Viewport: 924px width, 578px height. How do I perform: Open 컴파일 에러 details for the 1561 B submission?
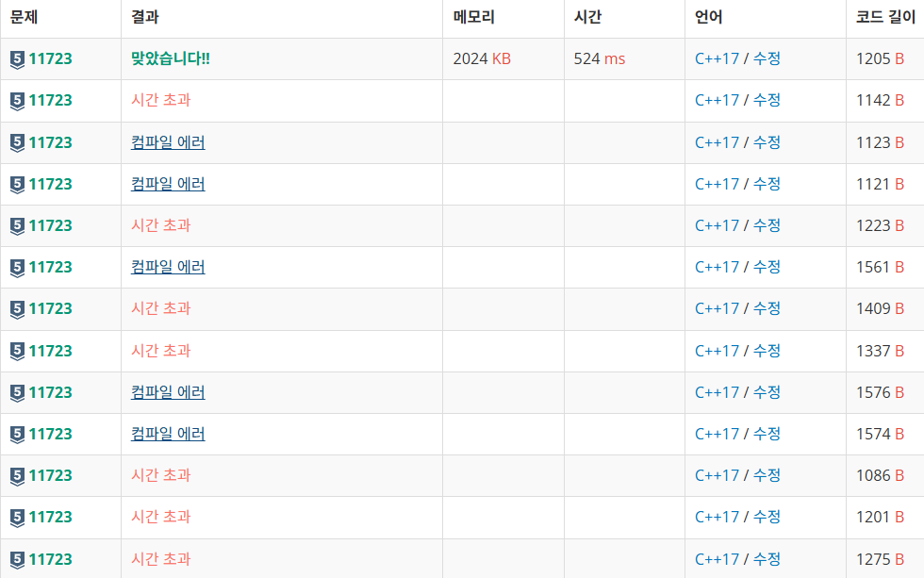pos(168,267)
